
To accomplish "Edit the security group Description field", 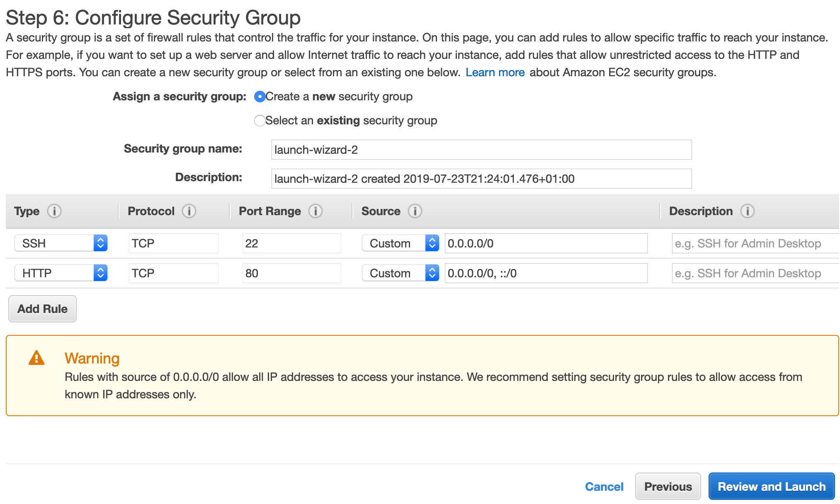I will coord(481,179).
